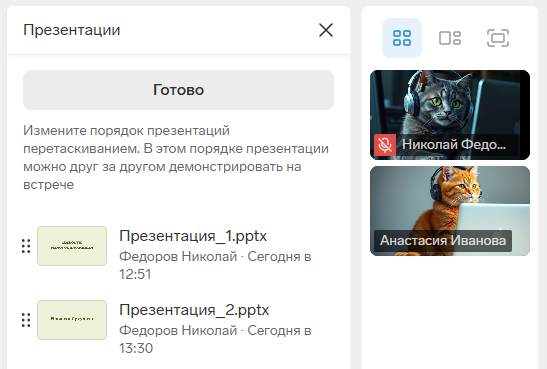Select the Презентация_2.pptx file name
The height and width of the screenshot is (369, 547).
click(x=194, y=310)
